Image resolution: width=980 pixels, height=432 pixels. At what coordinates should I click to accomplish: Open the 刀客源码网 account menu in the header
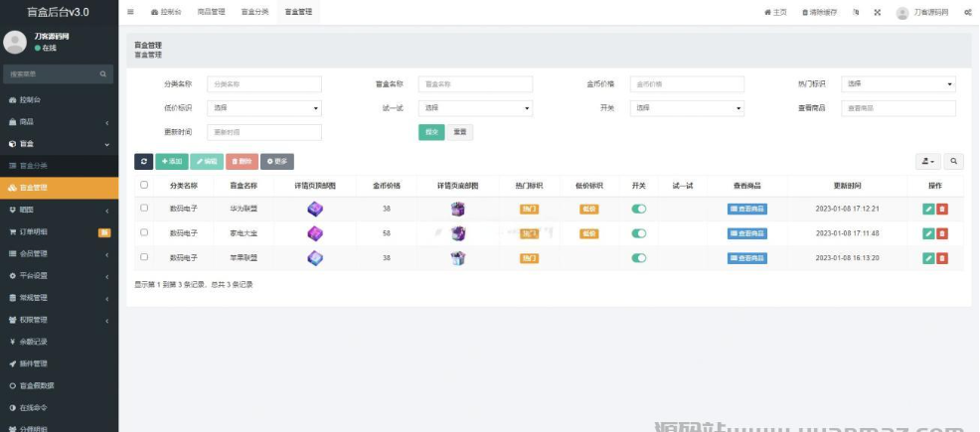coord(922,13)
